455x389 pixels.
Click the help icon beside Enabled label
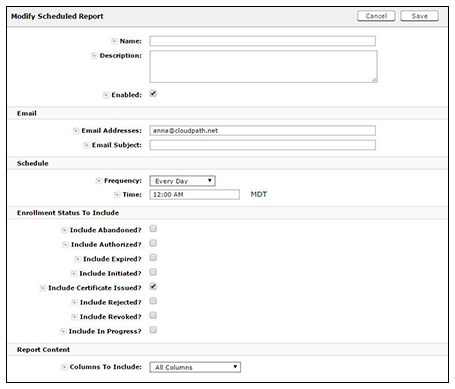click(106, 95)
